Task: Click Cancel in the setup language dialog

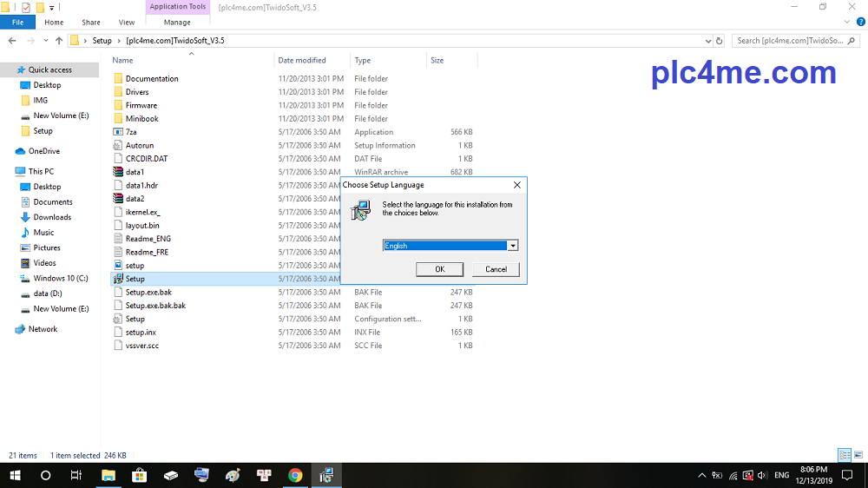Action: (x=496, y=269)
